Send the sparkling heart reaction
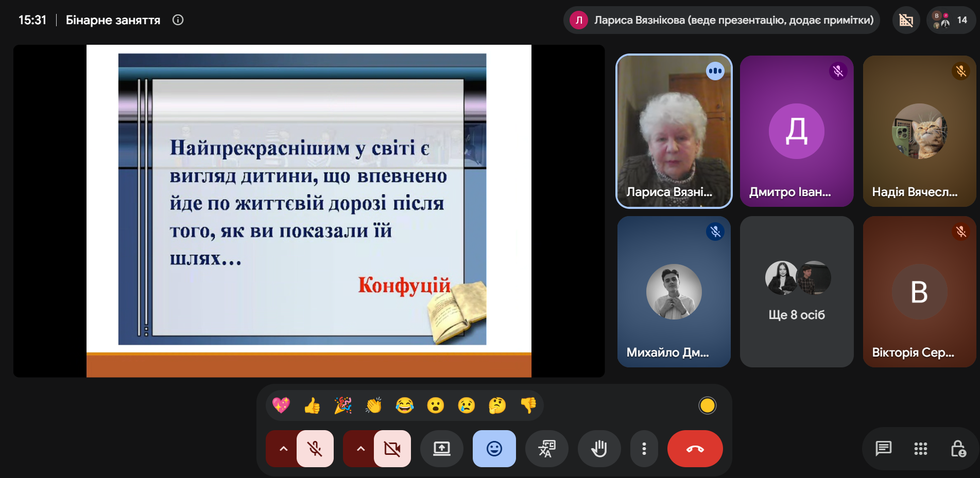This screenshot has height=478, width=980. (x=281, y=405)
